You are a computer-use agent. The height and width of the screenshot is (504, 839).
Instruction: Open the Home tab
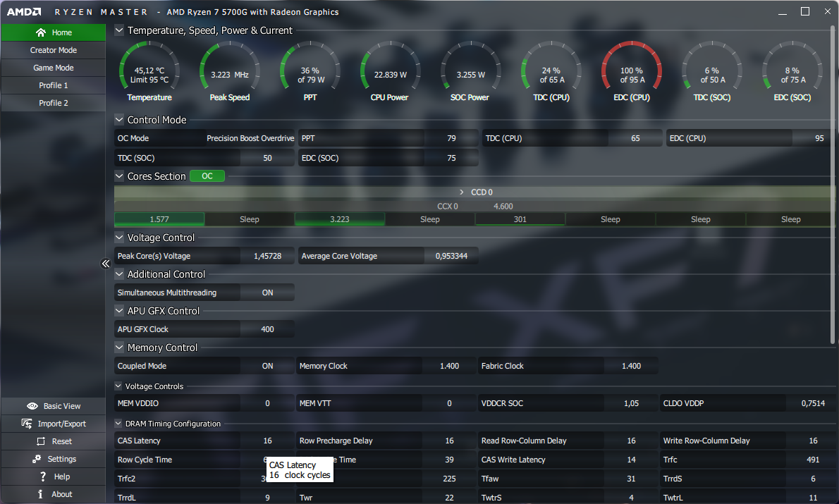tap(54, 32)
